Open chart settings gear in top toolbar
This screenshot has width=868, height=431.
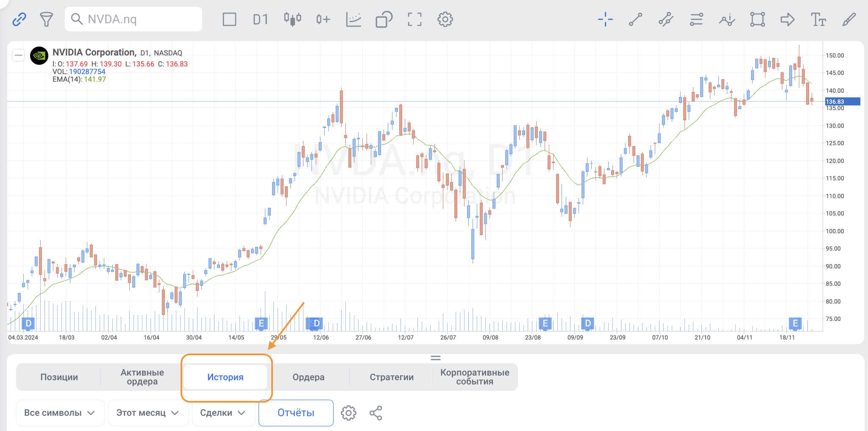point(445,19)
